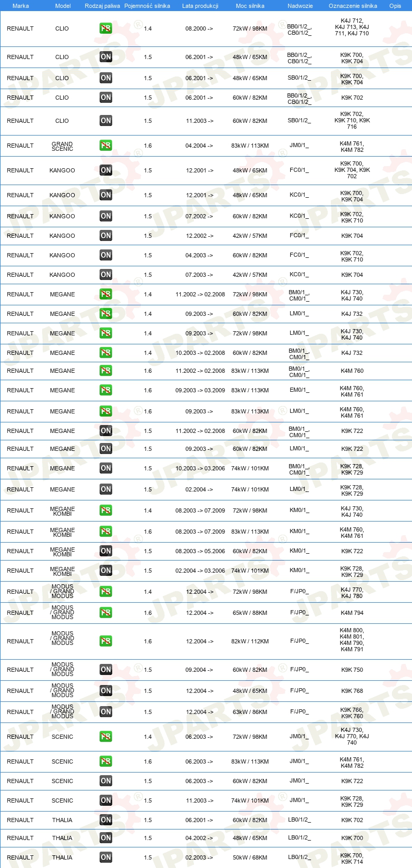This screenshot has height=868, width=412.
Task: Click the Opis column header
Action: coord(395,6)
